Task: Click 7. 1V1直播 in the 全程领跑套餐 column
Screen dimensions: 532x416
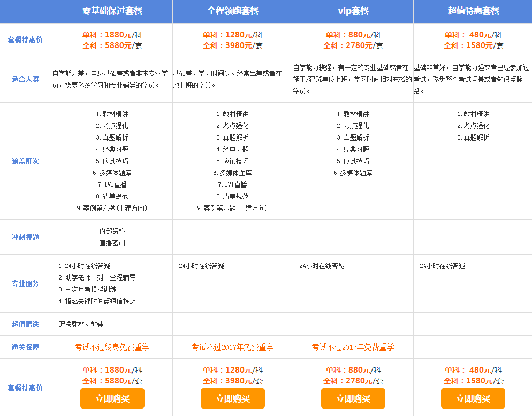Action: pyautogui.click(x=233, y=184)
